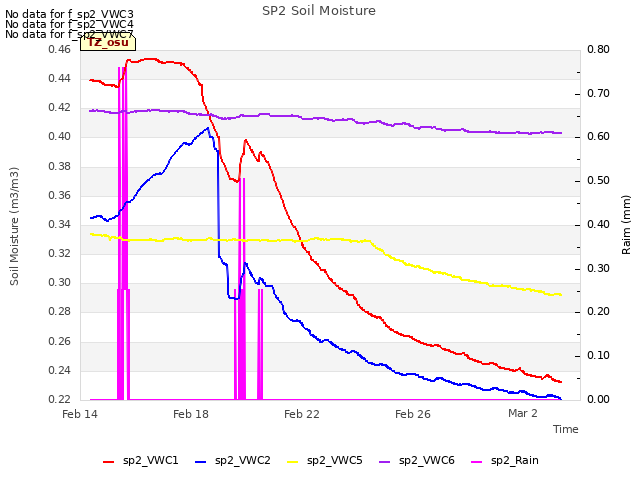The image size is (640, 480).
Task: Click the 0.34 left axis value
Action: tap(60, 224)
